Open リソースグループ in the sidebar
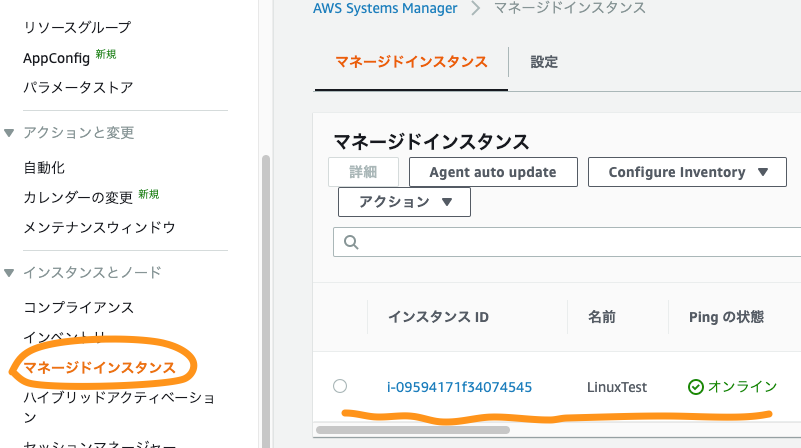 point(77,27)
